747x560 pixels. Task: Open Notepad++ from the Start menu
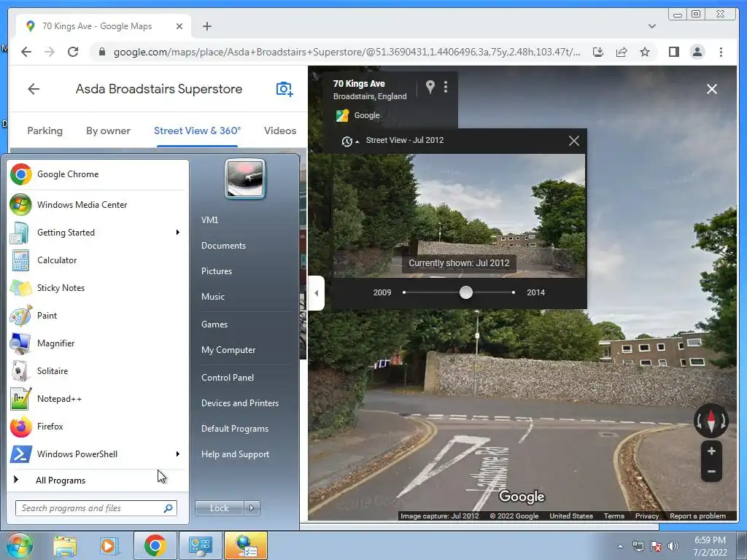[98, 399]
